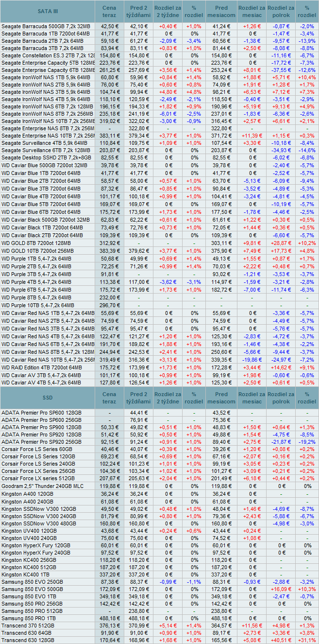
Task: Select current price 488,18 € of Samsung 850 PRO 1TB
Action: [x=109, y=619]
